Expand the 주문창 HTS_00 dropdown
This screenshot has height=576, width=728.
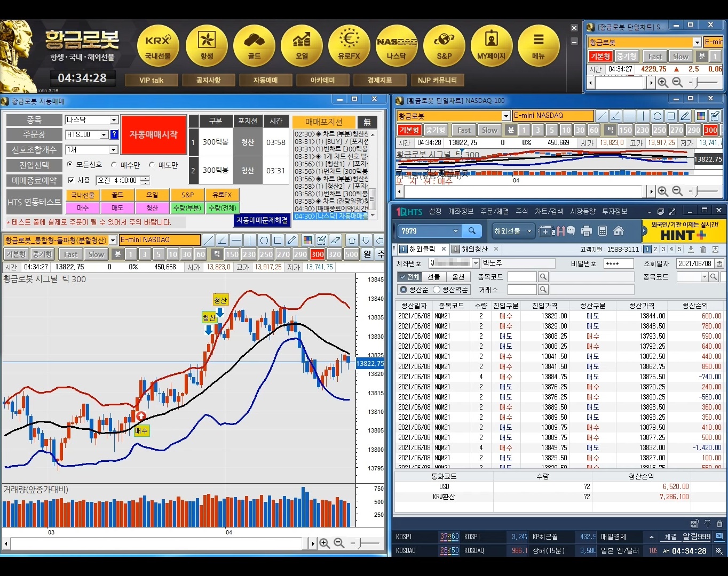tap(104, 134)
